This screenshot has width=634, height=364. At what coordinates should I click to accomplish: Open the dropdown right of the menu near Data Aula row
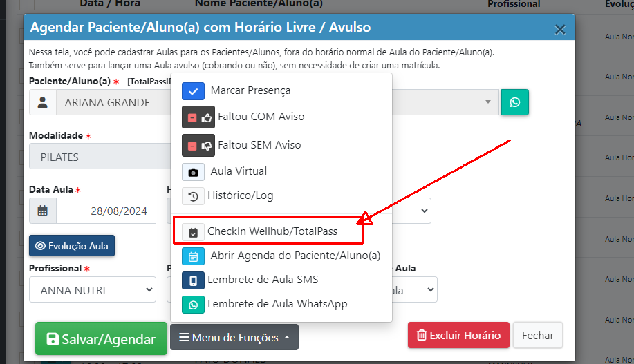tap(411, 211)
